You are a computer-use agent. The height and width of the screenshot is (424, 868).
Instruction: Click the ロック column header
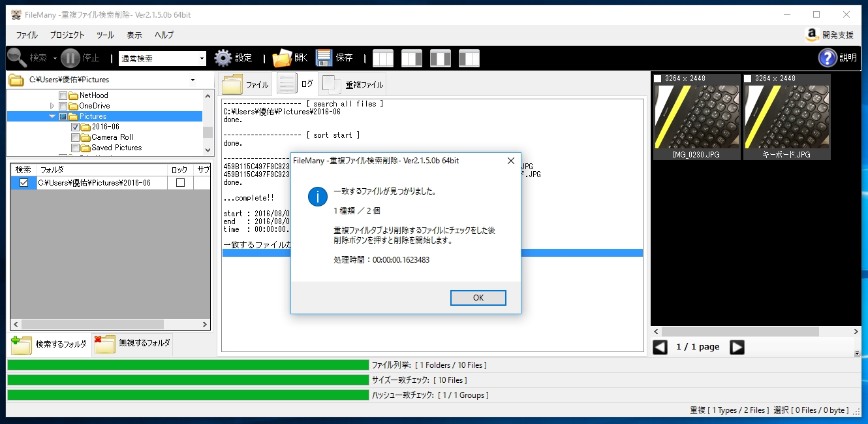tap(180, 170)
